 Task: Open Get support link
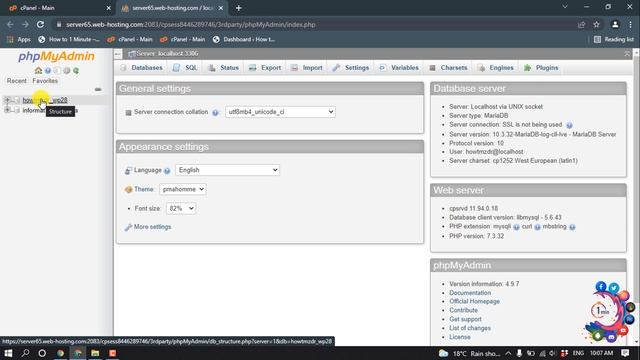pos(465,319)
